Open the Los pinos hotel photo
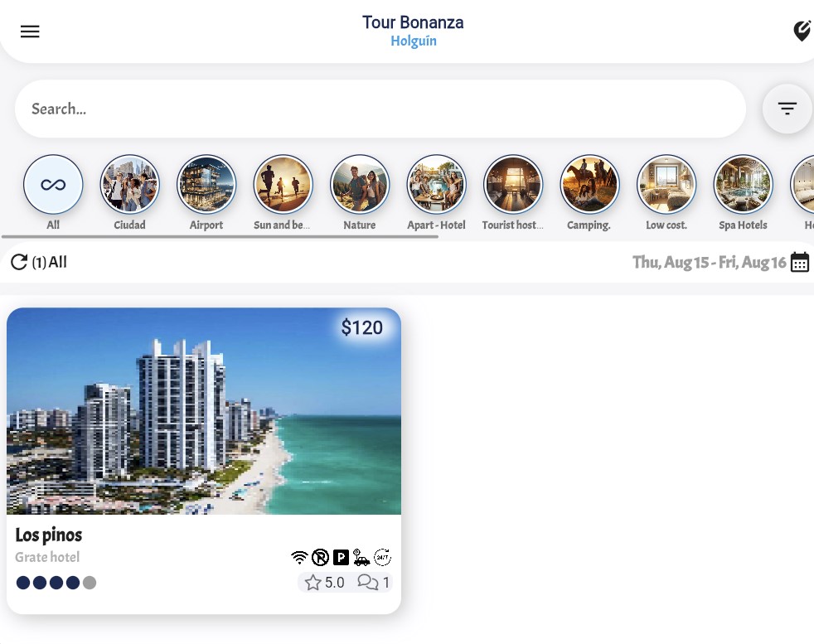Image resolution: width=814 pixels, height=644 pixels. click(x=204, y=411)
